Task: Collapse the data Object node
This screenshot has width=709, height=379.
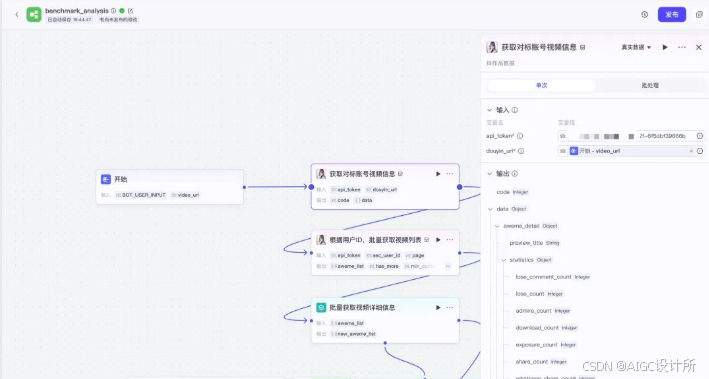Action: pyautogui.click(x=490, y=209)
